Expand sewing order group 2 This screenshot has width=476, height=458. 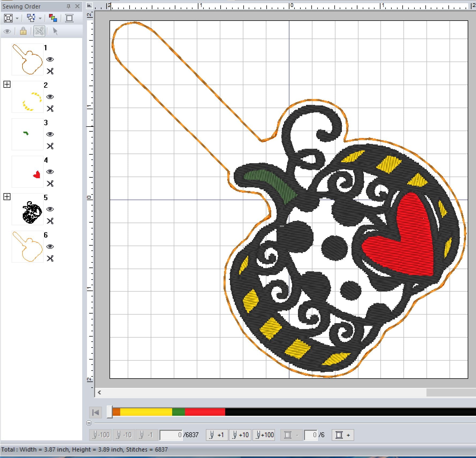tap(7, 85)
